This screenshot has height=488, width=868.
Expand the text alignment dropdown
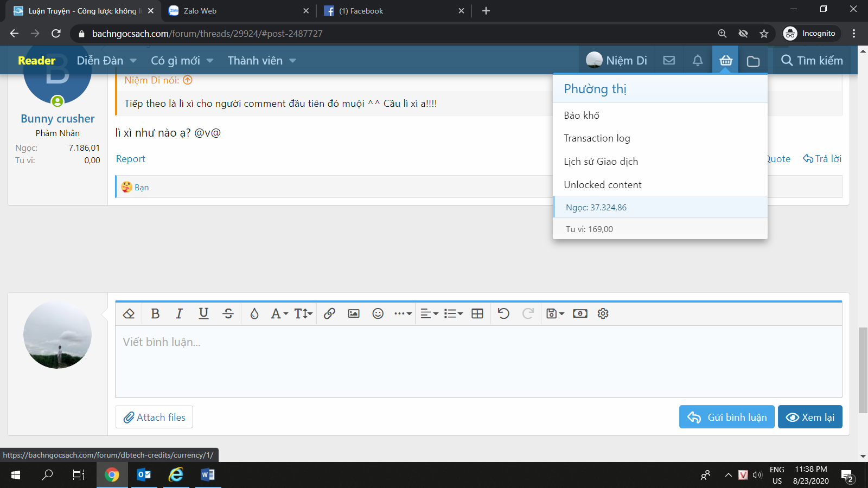pyautogui.click(x=429, y=313)
